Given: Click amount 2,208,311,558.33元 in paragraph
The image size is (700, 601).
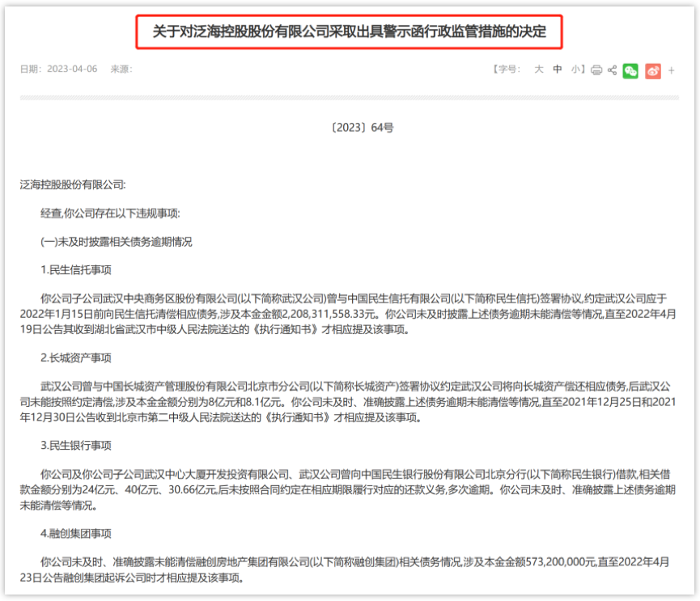Looking at the screenshot, I should [328, 314].
